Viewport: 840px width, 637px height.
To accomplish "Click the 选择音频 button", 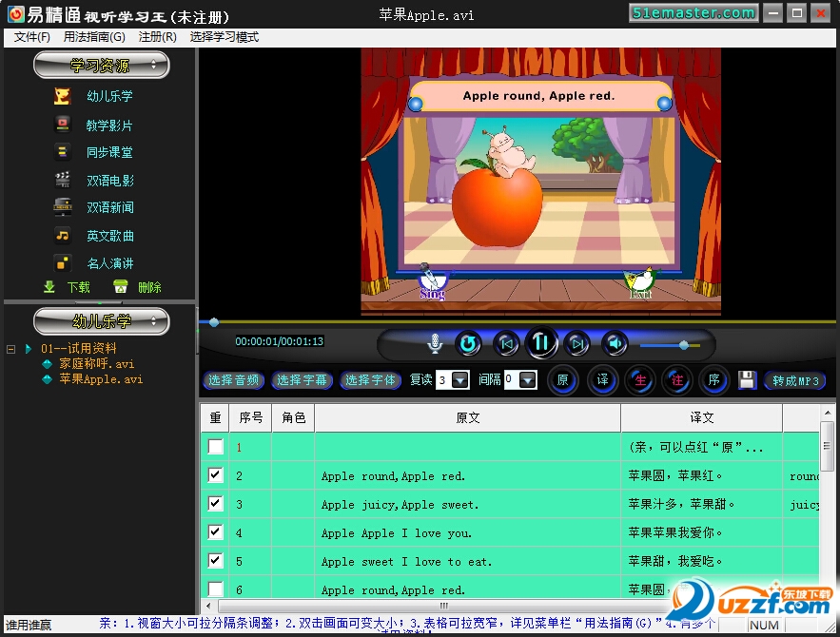I will 234,380.
